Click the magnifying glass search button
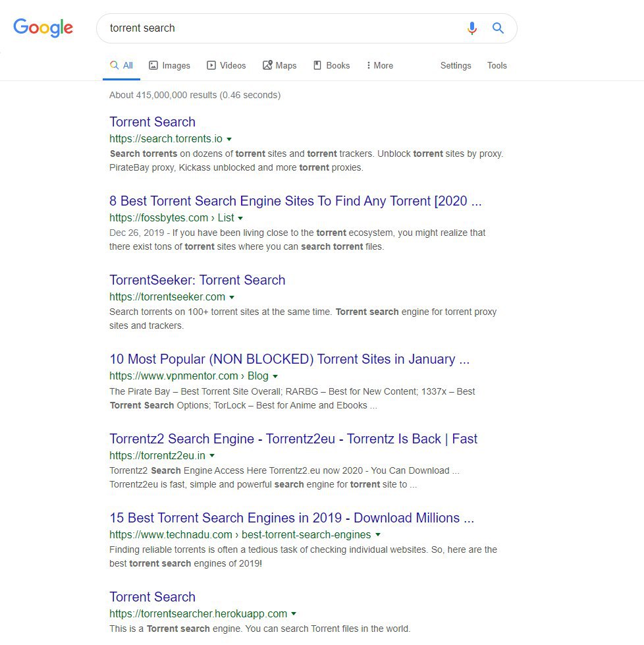Screen dimensions: 644x645 (498, 28)
